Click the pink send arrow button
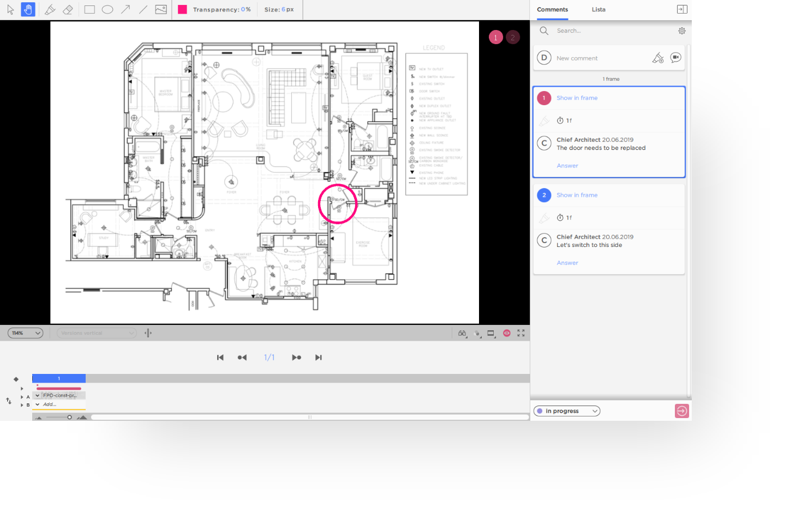The height and width of the screenshot is (532, 802). [682, 411]
